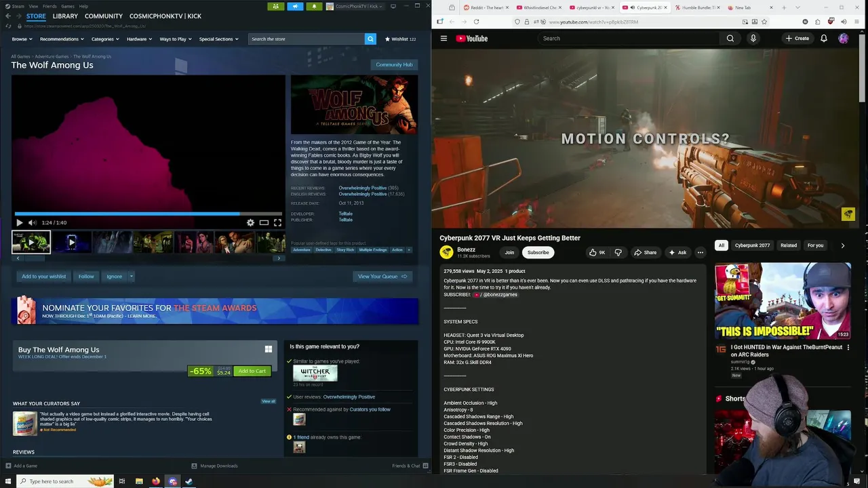Click the Ignore button

tap(114, 276)
